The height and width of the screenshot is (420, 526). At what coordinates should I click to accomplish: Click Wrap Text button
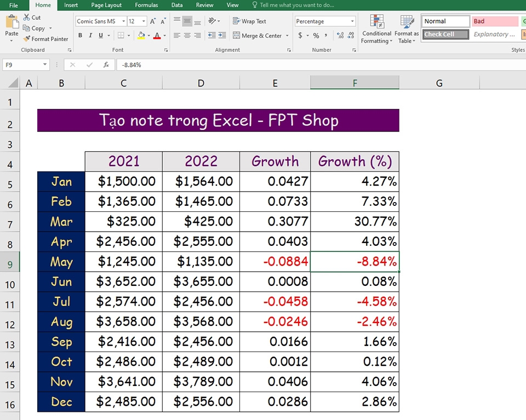point(249,21)
